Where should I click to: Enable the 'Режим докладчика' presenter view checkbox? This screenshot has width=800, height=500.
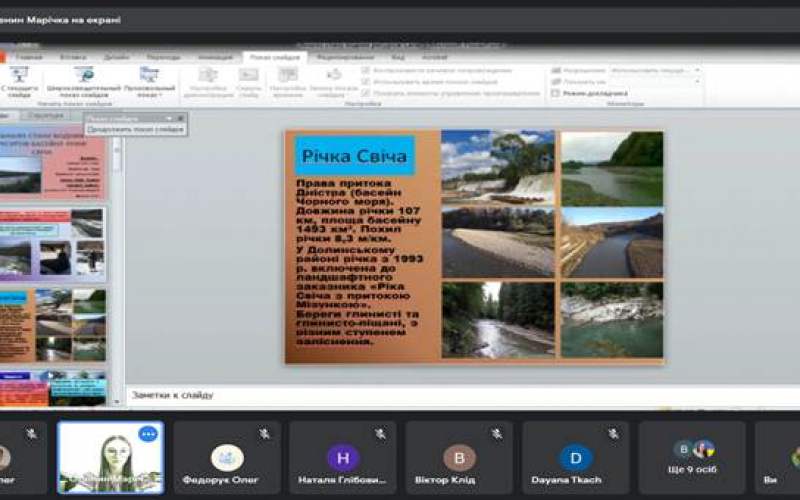(x=556, y=93)
